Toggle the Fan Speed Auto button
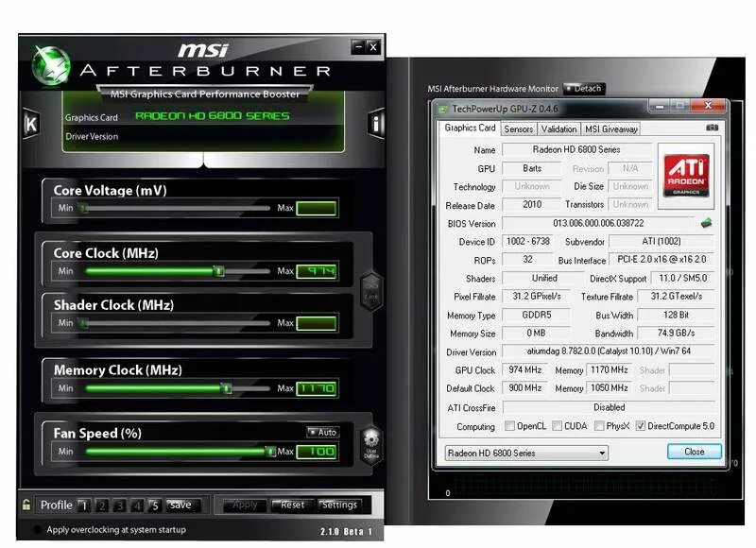Screen dimensions: 756x548 point(323,433)
